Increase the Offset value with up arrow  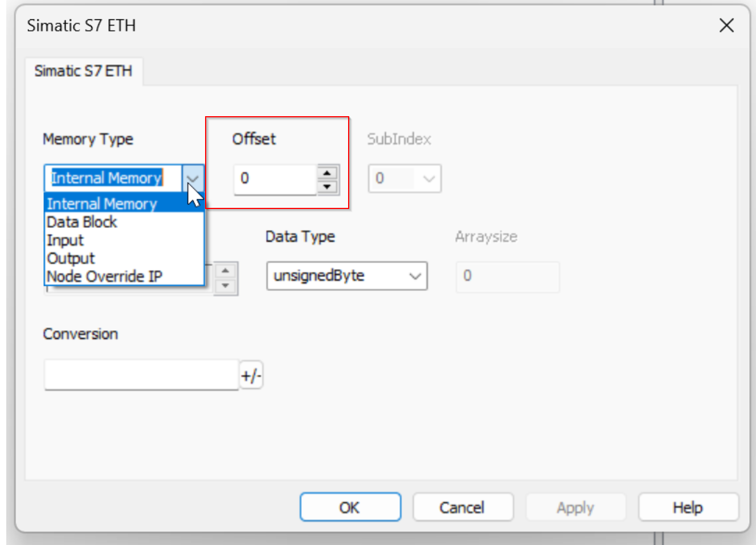tap(327, 173)
